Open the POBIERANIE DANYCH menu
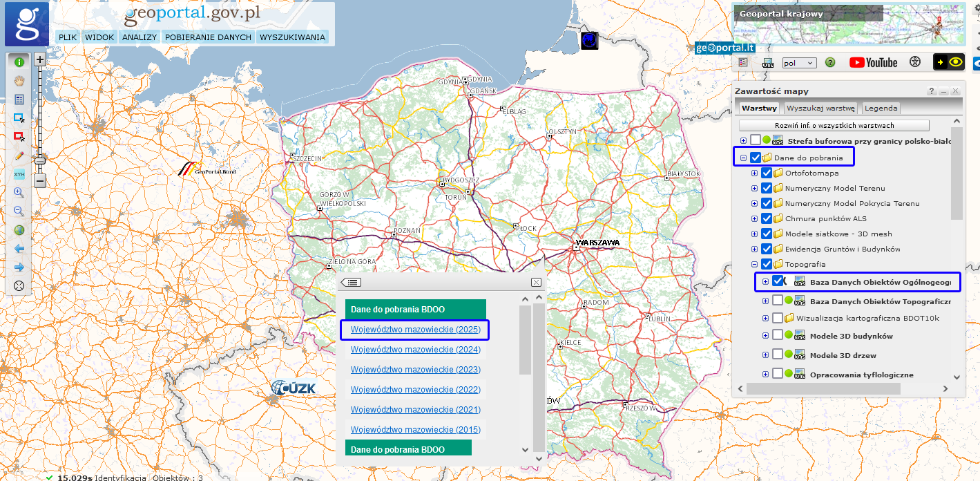The width and height of the screenshot is (980, 481). (207, 37)
